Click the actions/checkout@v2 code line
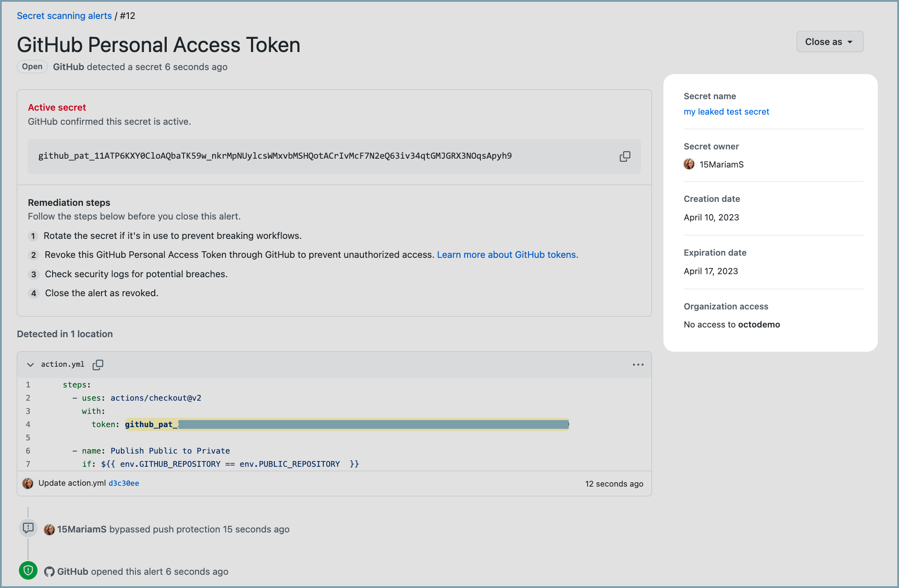899x588 pixels. 137,398
